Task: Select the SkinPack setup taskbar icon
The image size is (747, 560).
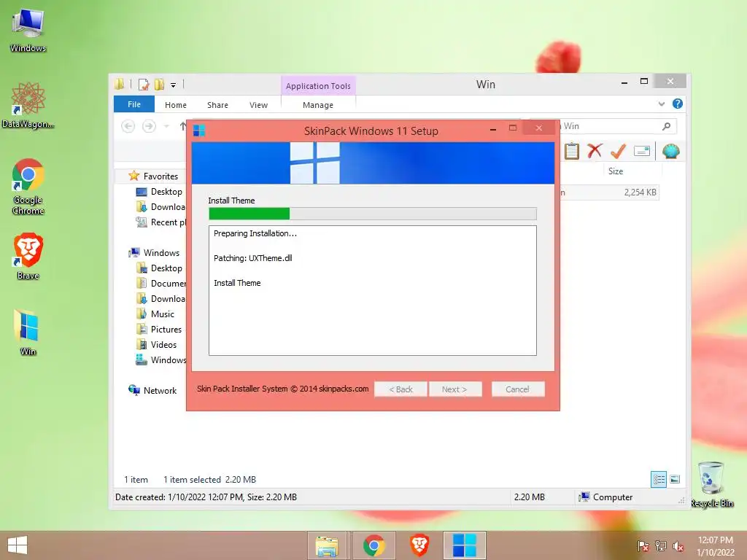Action: pos(464,545)
